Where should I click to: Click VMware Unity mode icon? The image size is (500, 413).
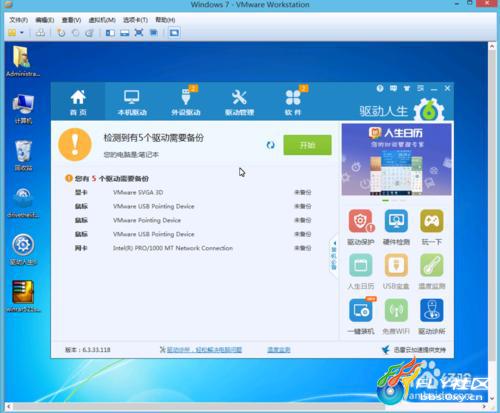(x=153, y=33)
